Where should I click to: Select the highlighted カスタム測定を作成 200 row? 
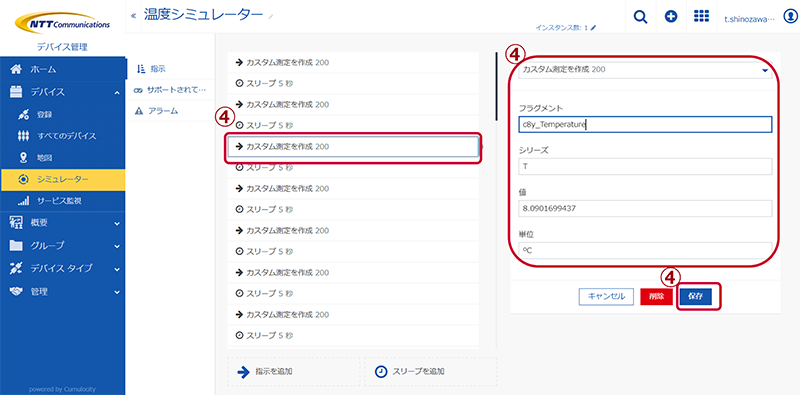point(353,146)
